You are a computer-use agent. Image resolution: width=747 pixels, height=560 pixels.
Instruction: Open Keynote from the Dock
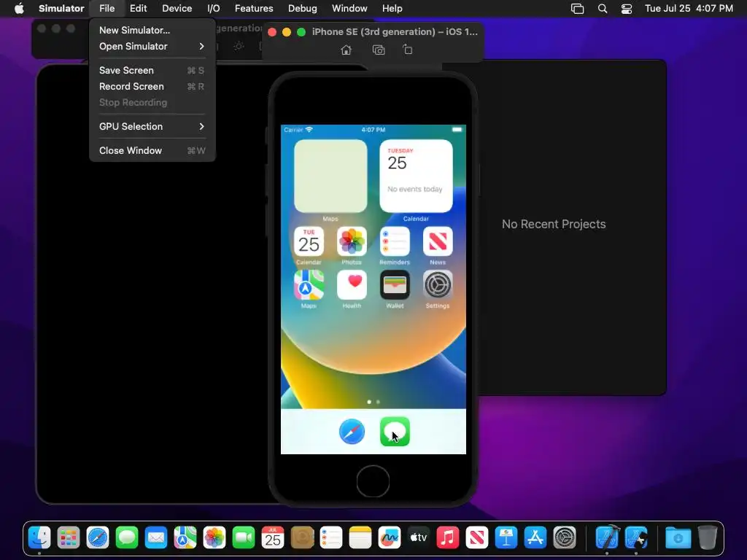click(506, 538)
